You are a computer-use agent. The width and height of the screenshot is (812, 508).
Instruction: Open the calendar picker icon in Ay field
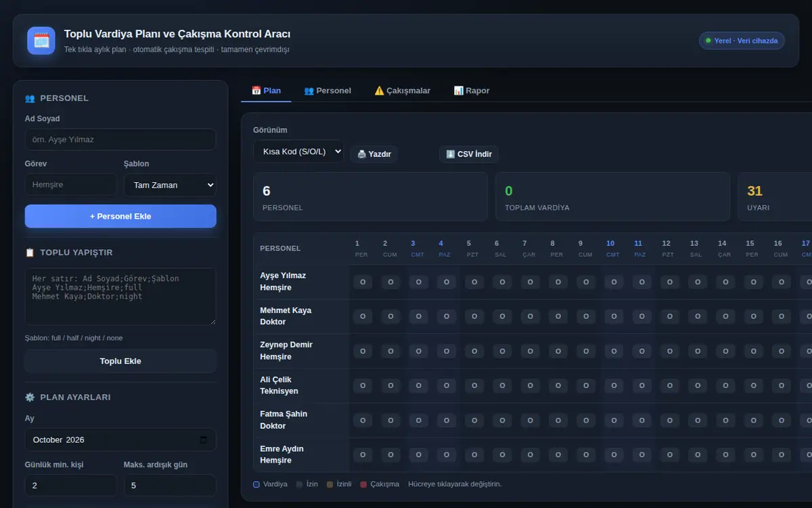(x=204, y=440)
